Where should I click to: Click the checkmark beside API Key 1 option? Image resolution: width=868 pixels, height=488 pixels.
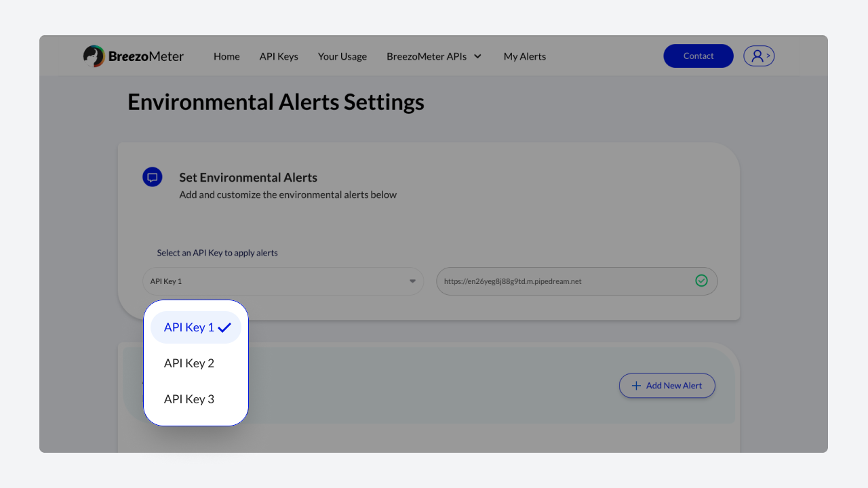pyautogui.click(x=224, y=327)
